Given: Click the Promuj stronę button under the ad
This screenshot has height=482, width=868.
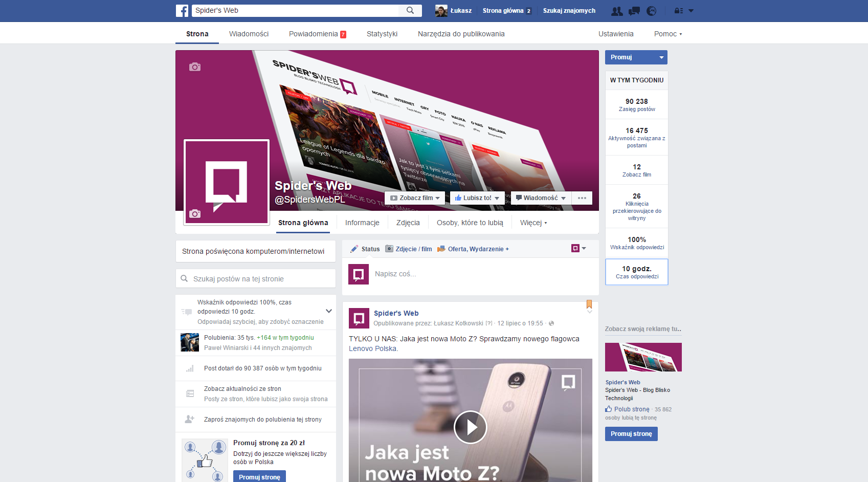Looking at the screenshot, I should coord(631,434).
